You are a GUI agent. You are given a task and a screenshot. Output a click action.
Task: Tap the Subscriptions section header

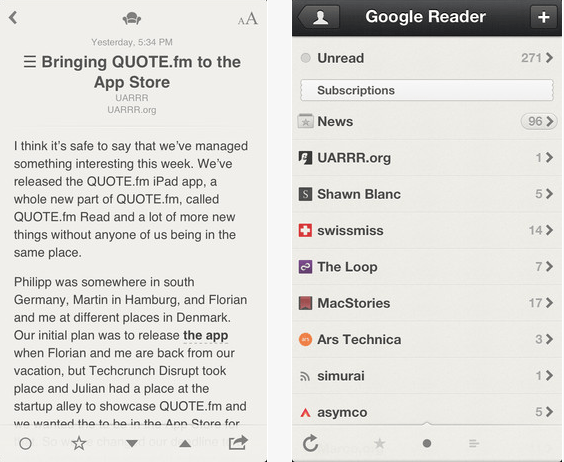click(x=427, y=90)
